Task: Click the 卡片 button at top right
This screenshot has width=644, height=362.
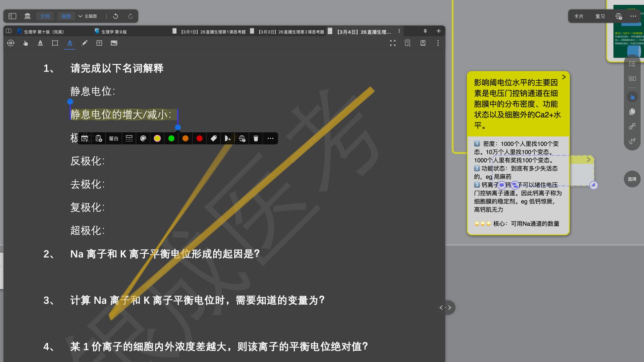Action: point(579,16)
